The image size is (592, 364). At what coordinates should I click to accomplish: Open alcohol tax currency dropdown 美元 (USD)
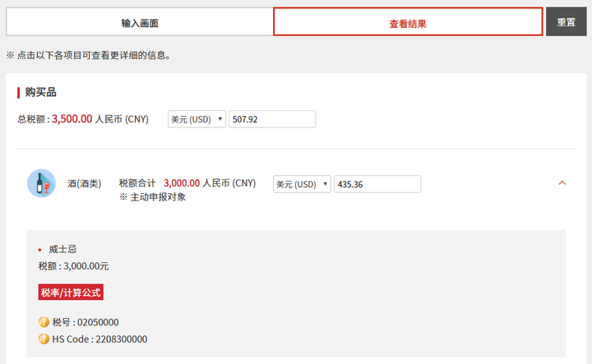(x=302, y=184)
